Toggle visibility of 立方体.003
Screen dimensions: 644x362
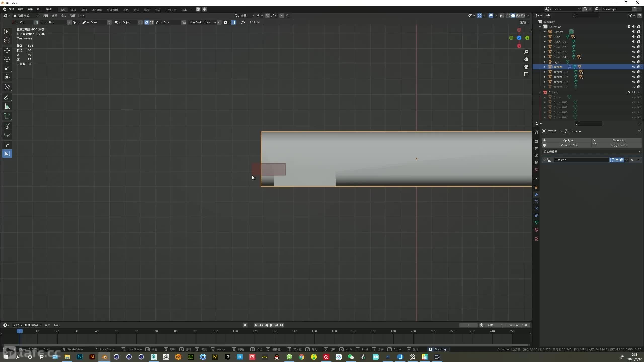(x=634, y=82)
